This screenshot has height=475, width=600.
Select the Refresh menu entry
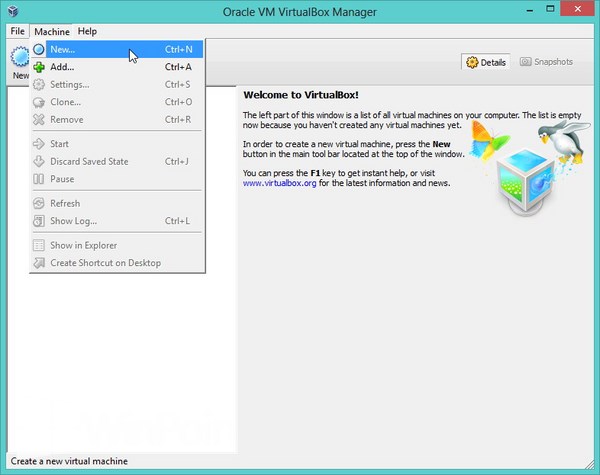(117, 203)
